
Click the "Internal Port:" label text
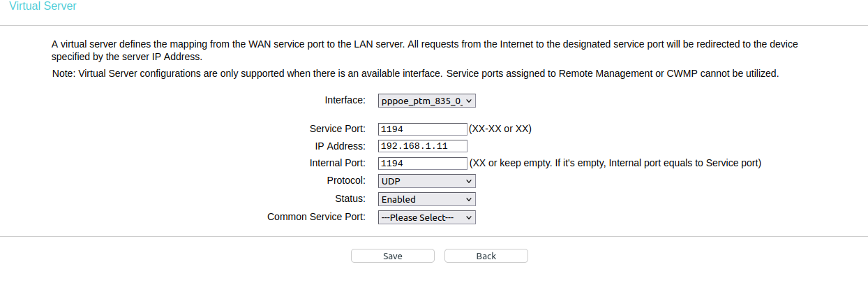[x=337, y=163]
